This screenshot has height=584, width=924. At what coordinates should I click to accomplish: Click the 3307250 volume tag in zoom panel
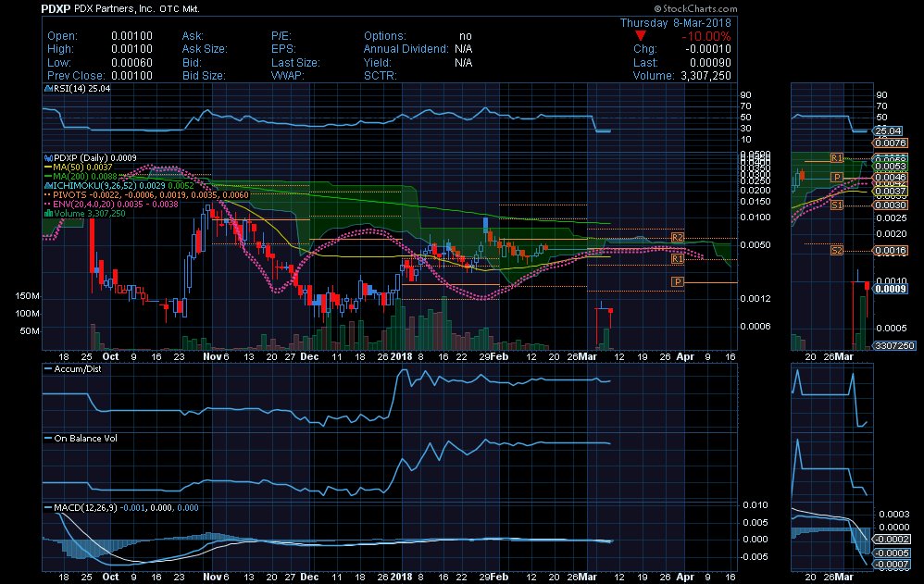[894, 346]
